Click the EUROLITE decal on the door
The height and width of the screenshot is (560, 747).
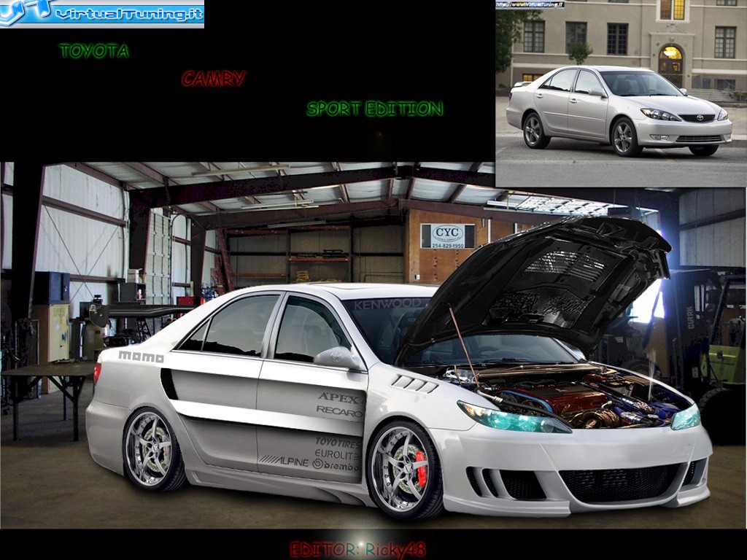(336, 455)
